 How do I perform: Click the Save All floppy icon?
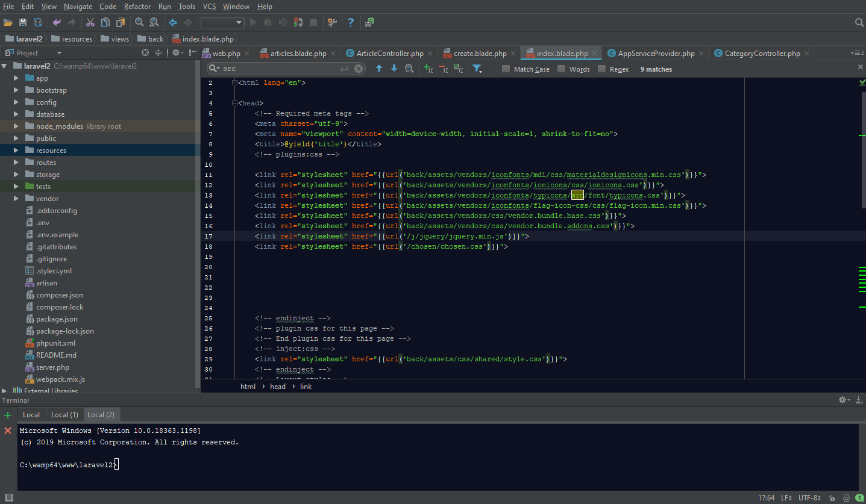pos(23,22)
